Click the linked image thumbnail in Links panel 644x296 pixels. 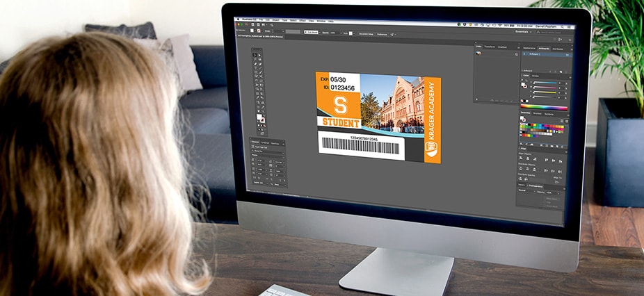478,53
